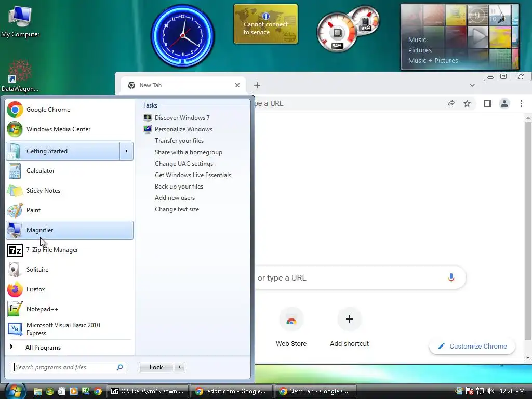Open 7-Zip File Manager
The height and width of the screenshot is (399, 532).
click(70, 250)
